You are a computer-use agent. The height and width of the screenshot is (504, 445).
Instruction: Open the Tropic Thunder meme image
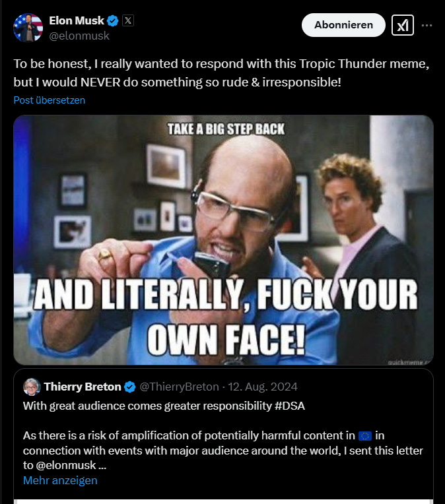223,239
